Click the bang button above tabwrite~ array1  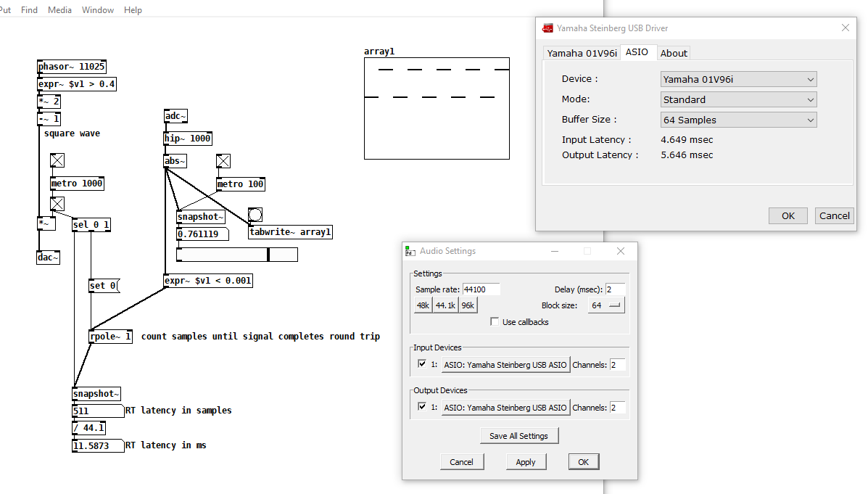click(255, 215)
